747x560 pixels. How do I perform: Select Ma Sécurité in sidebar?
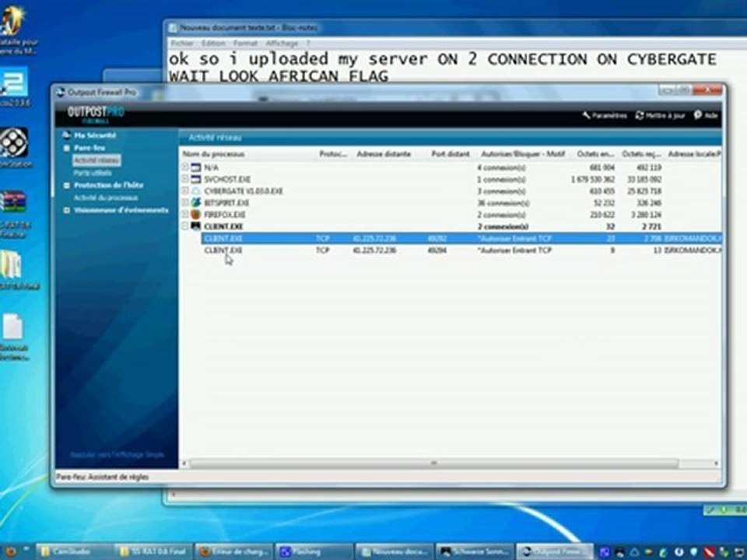[95, 135]
